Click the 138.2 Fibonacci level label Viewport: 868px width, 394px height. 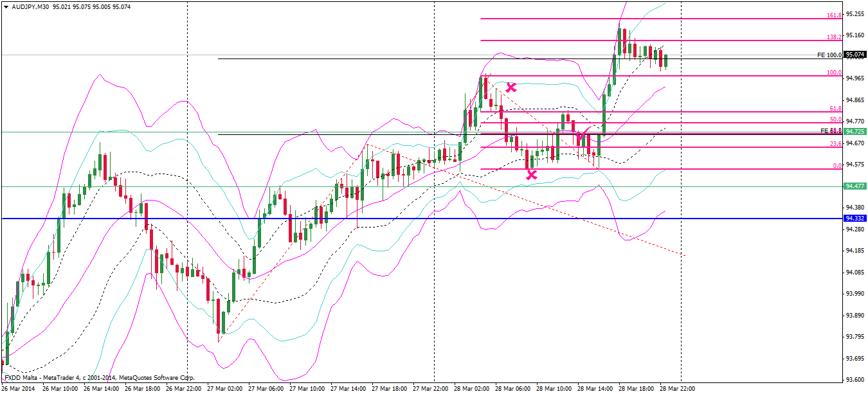click(x=834, y=37)
